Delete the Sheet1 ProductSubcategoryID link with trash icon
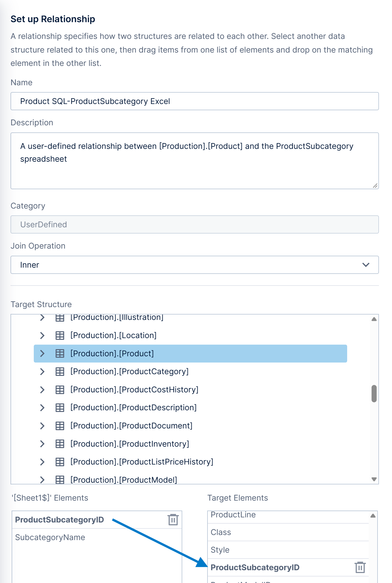This screenshot has height=583, width=392. click(173, 520)
